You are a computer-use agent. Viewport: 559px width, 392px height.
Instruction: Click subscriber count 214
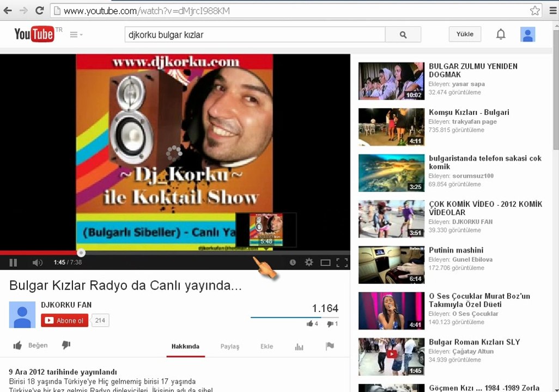[x=100, y=320]
